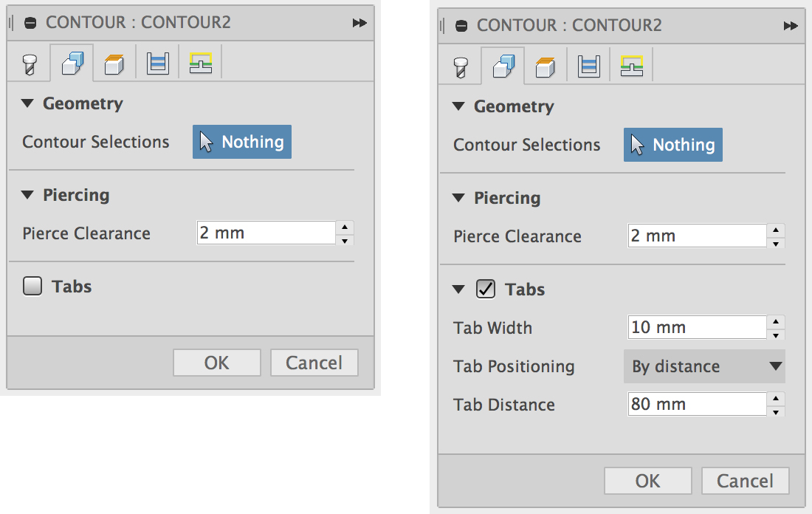Enable the unchecked Tabs checkbox
Image resolution: width=812 pixels, height=514 pixels.
coord(32,287)
